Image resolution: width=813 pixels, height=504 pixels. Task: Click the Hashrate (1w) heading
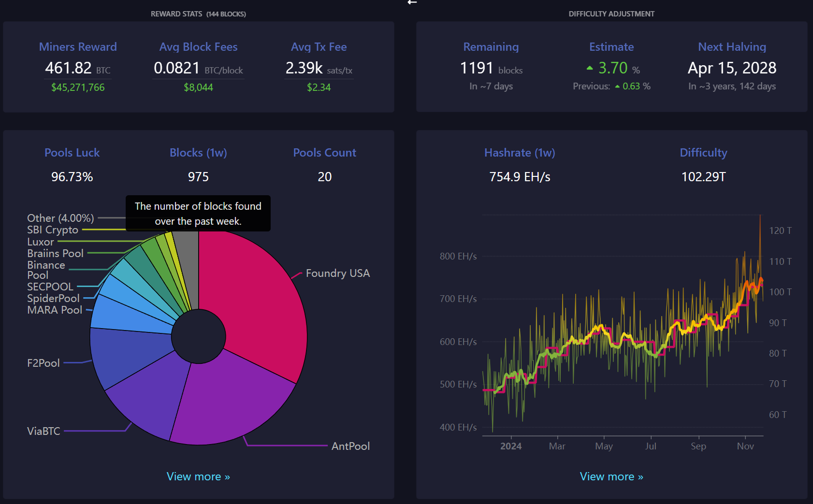coord(520,153)
